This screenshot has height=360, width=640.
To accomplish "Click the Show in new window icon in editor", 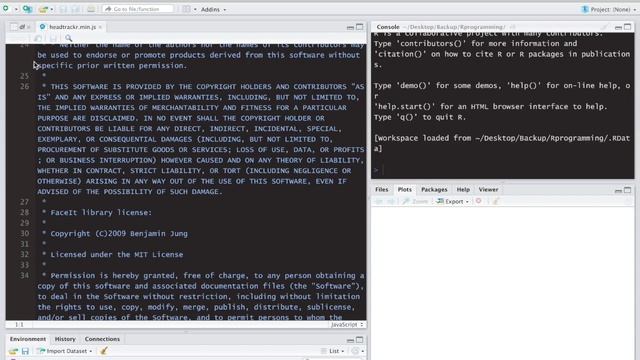I will (x=38, y=38).
